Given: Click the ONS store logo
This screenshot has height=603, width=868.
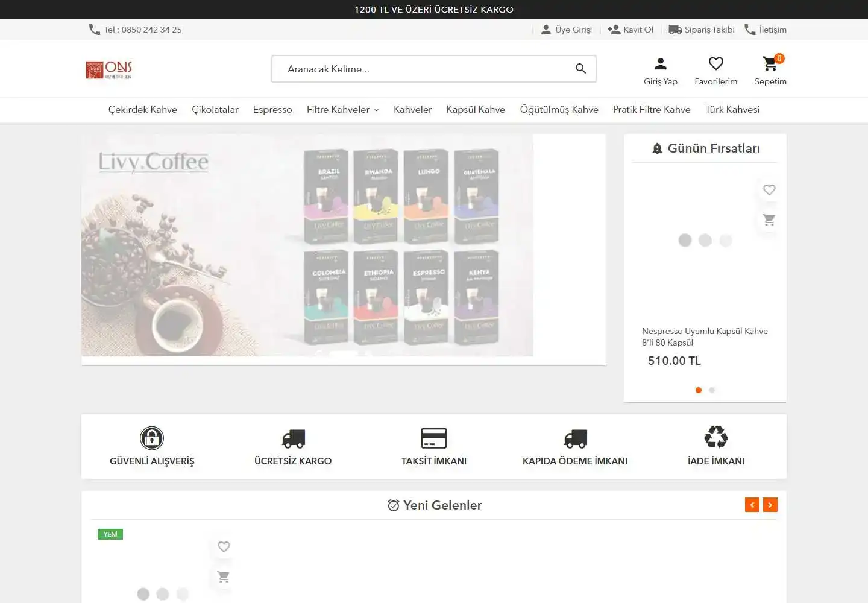Looking at the screenshot, I should point(109,70).
